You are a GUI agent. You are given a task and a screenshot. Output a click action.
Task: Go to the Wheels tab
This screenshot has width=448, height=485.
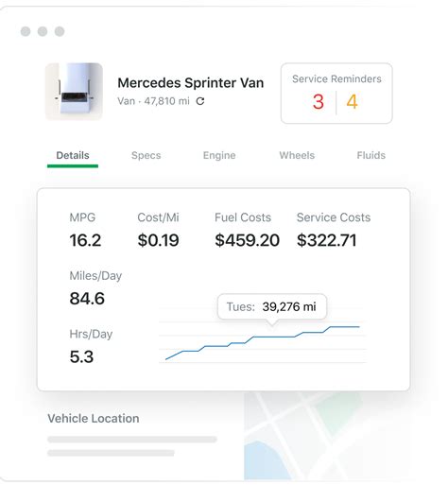(x=297, y=155)
